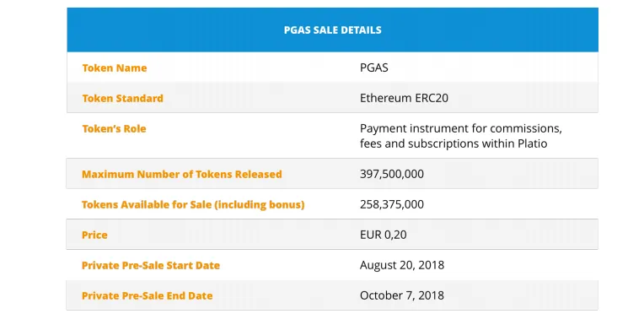Select the Token Name label
644x314 pixels.
click(x=114, y=68)
